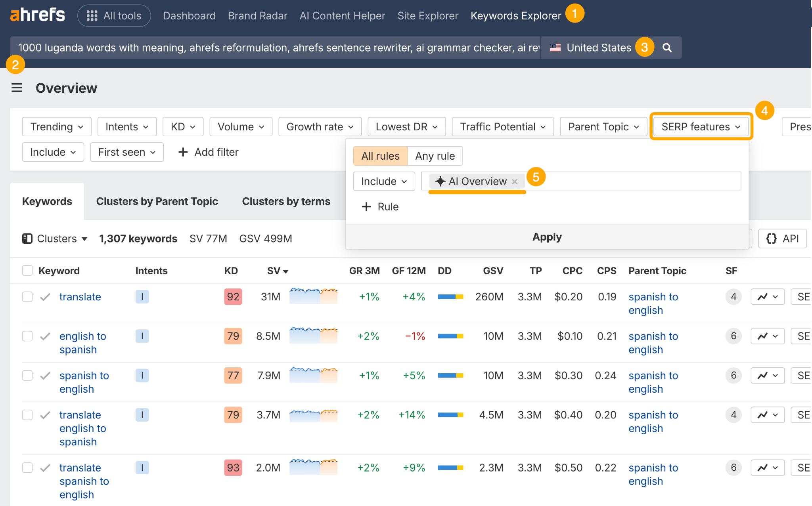
Task: Click the Clusters panel view icon
Action: pos(27,238)
